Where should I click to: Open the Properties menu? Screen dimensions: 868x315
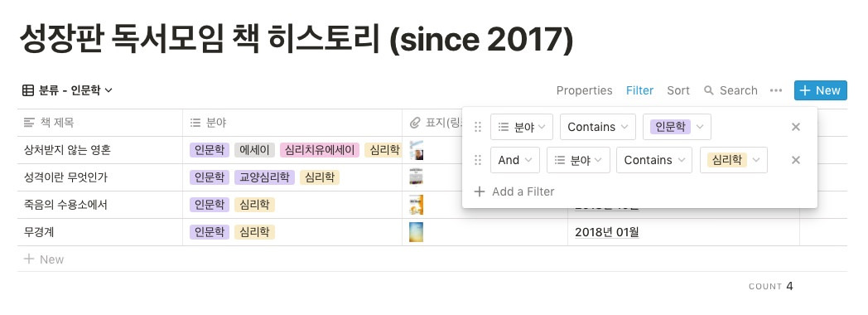point(584,90)
